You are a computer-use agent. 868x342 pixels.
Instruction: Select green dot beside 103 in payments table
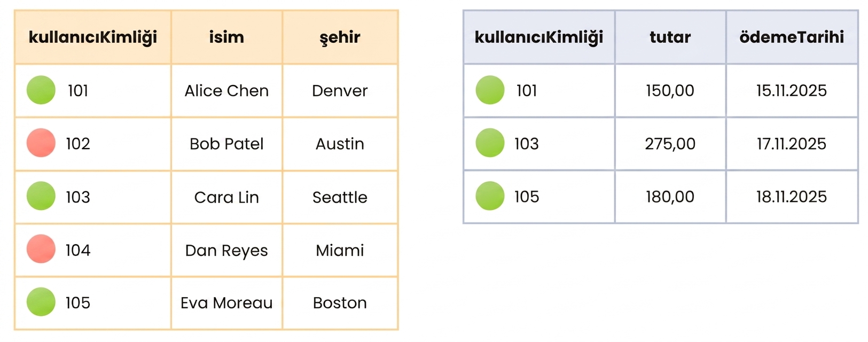(x=490, y=143)
